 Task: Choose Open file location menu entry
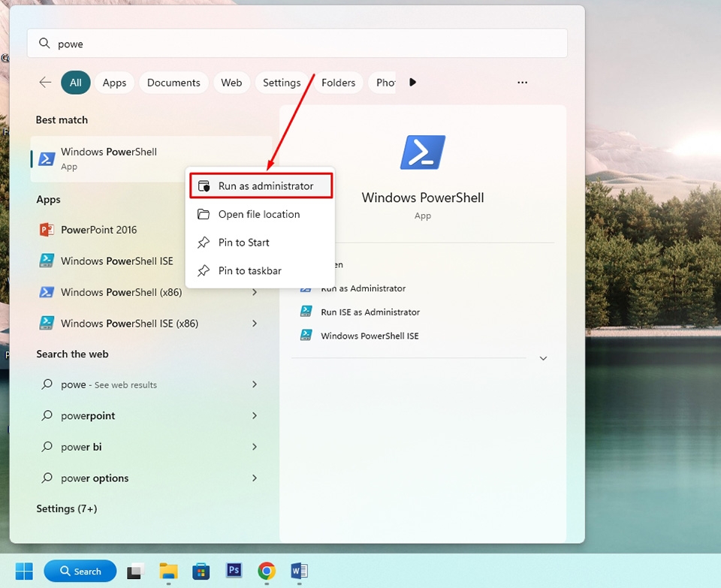(x=260, y=214)
